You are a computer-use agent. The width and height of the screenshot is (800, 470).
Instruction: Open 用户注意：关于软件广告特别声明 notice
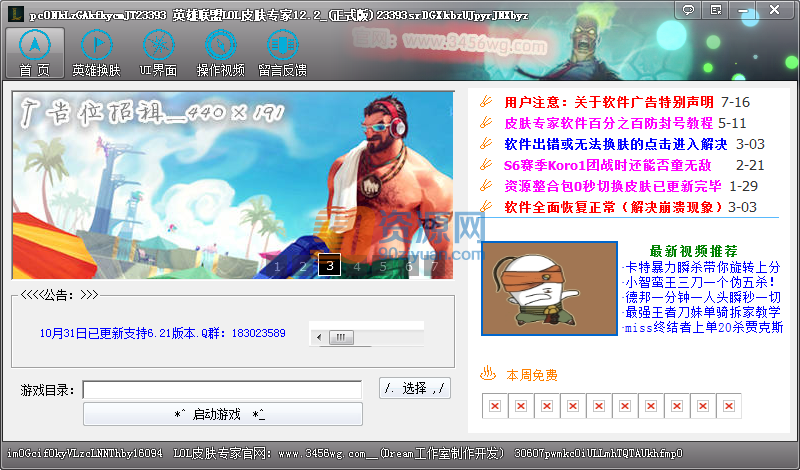pyautogui.click(x=609, y=102)
